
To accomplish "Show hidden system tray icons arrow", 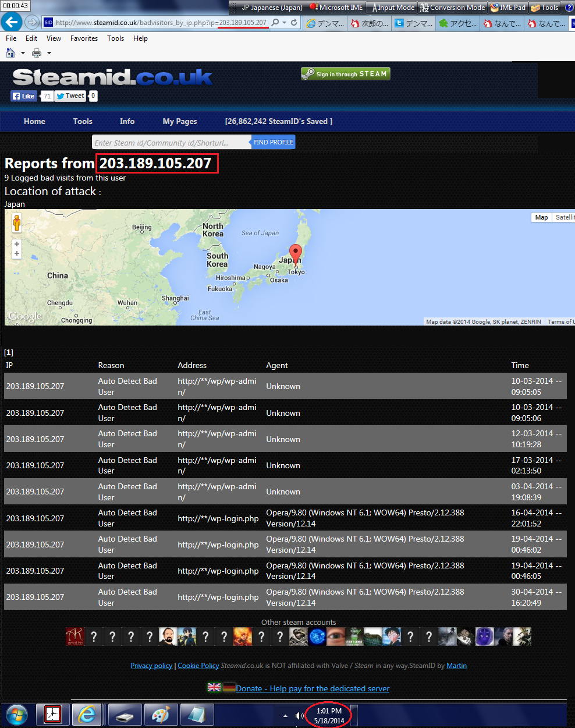I will click(x=285, y=716).
